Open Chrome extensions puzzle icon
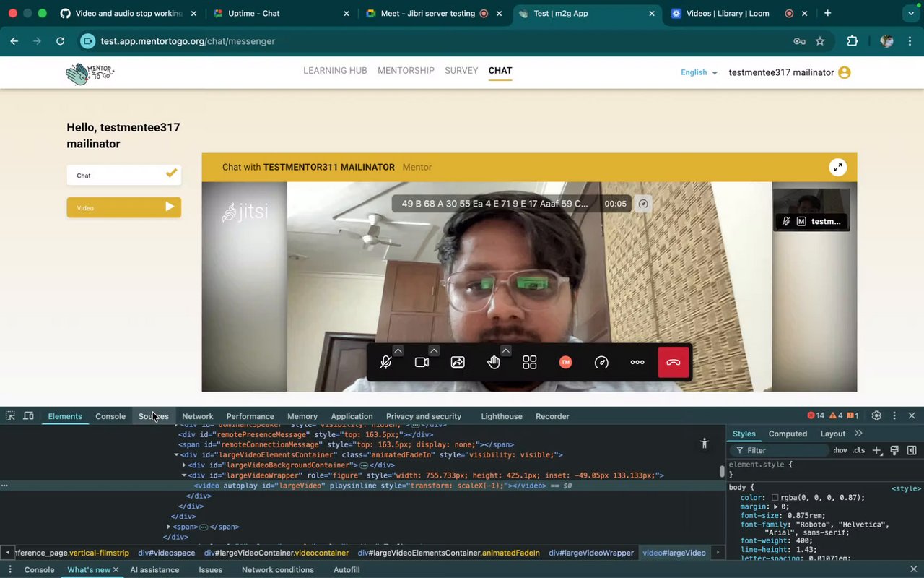The height and width of the screenshot is (578, 924). [x=852, y=41]
